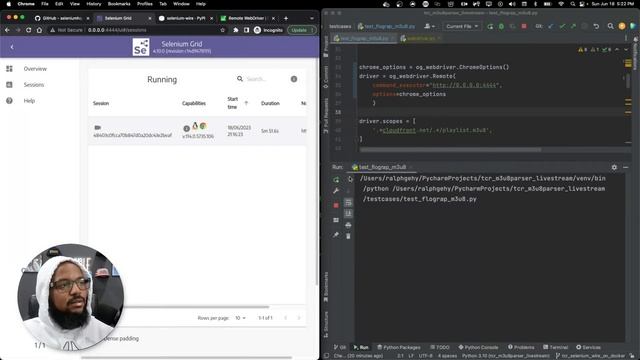
Task: Switch to the selenium-wire PyPI tab
Action: (x=185, y=18)
